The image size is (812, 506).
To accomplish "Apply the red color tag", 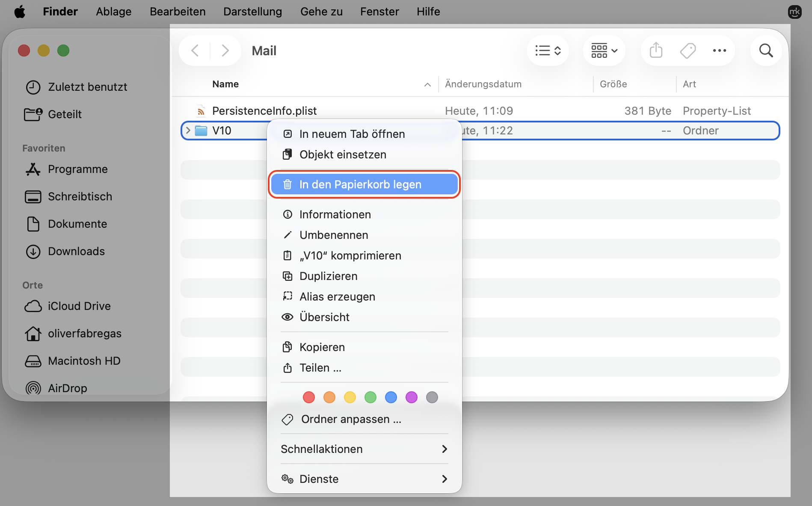I will pos(309,397).
